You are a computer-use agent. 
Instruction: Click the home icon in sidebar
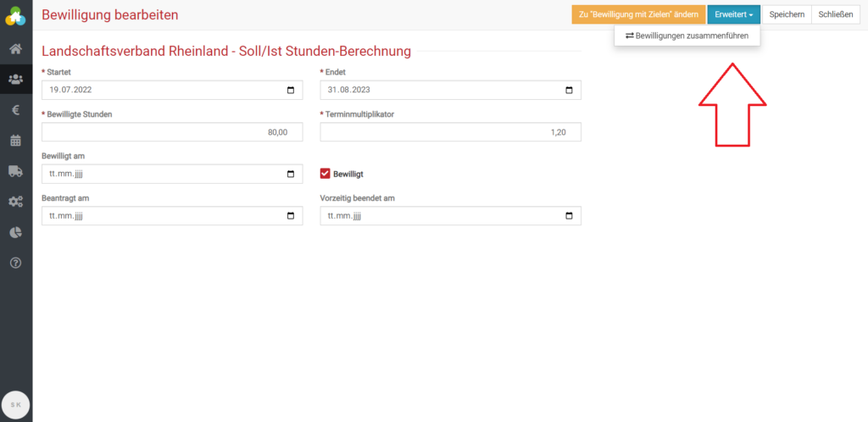15,48
